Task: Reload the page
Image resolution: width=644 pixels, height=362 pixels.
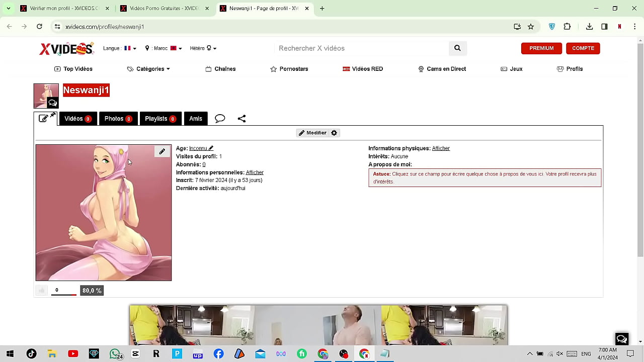Action: [39, 27]
